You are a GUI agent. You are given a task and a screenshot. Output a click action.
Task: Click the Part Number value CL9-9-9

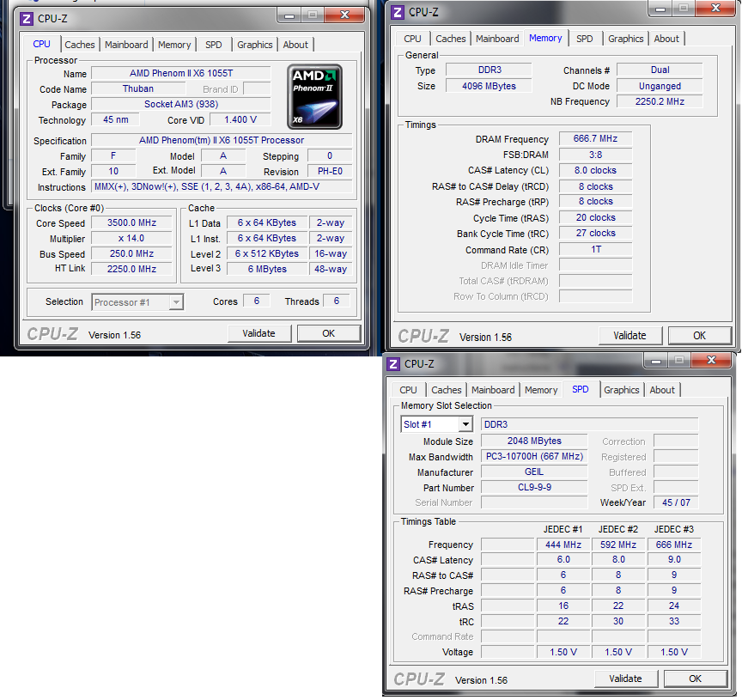(x=534, y=487)
